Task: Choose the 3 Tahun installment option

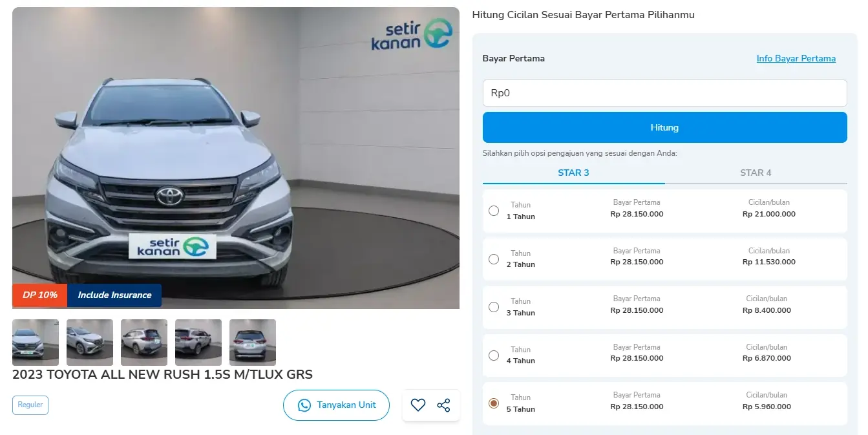Action: pos(494,307)
